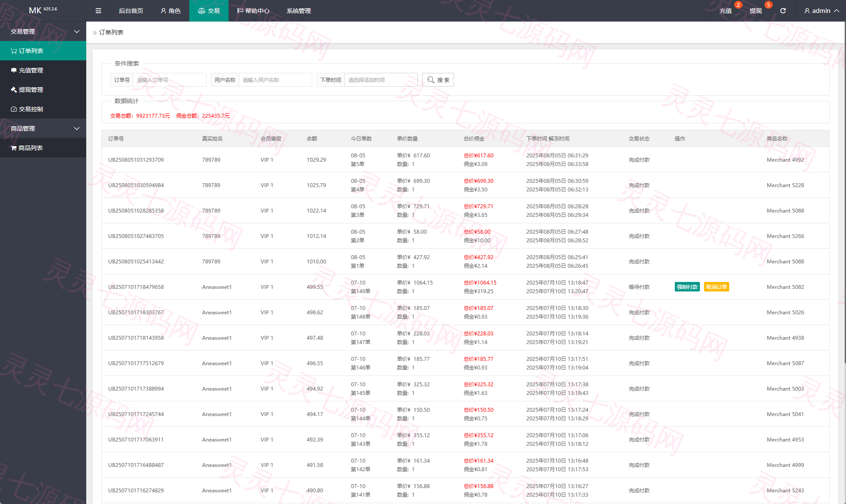
Task: Open the admin user dropdown
Action: pos(821,11)
